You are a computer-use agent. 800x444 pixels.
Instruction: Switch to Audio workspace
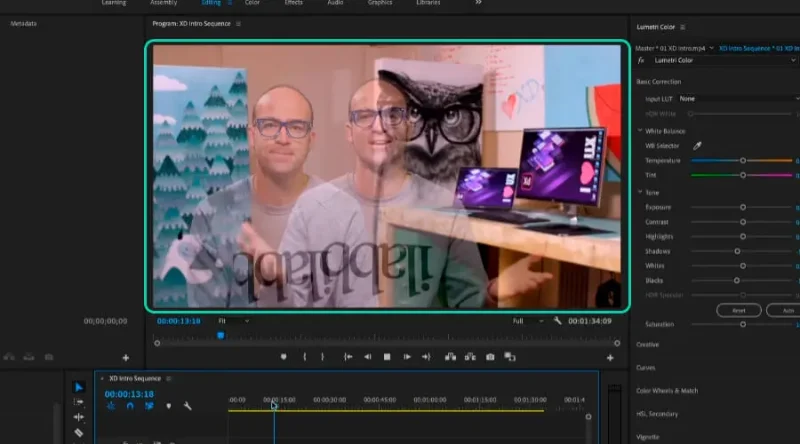click(335, 3)
